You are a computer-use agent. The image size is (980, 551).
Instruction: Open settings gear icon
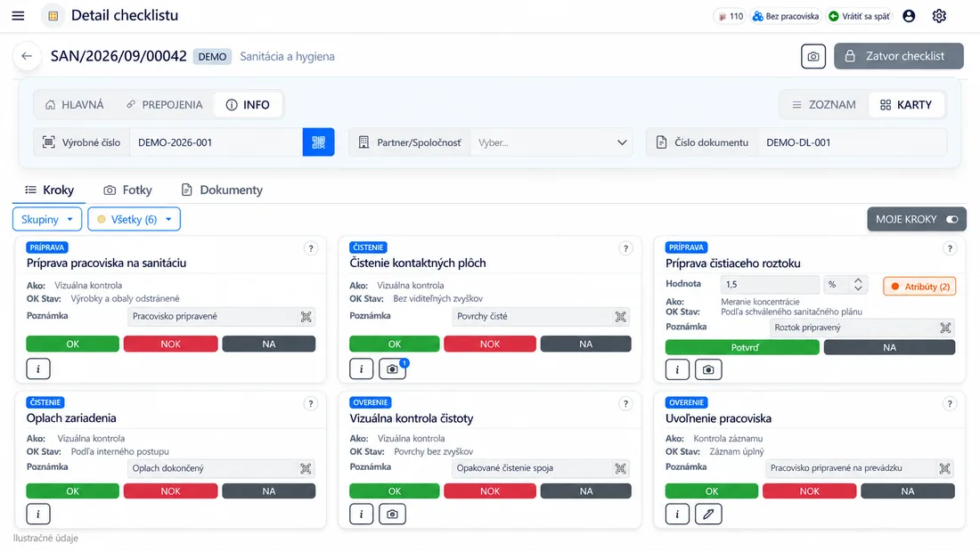click(939, 16)
